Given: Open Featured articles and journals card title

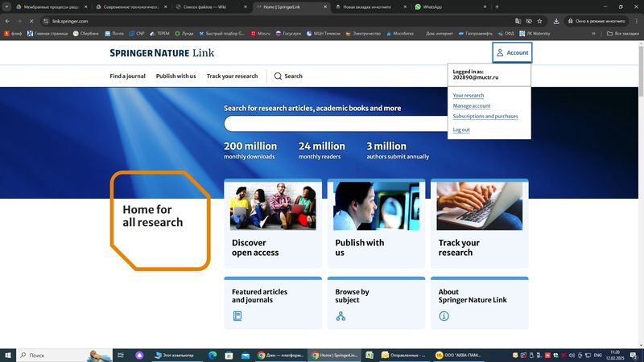Looking at the screenshot, I should click(x=259, y=295).
